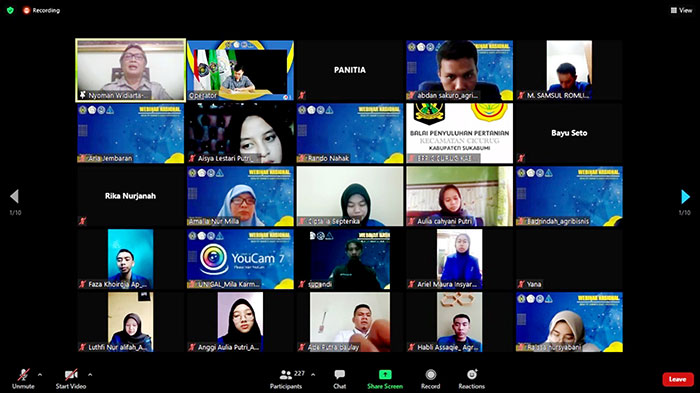This screenshot has height=393, width=700.
Task: Click the 227 participants count
Action: click(x=299, y=373)
